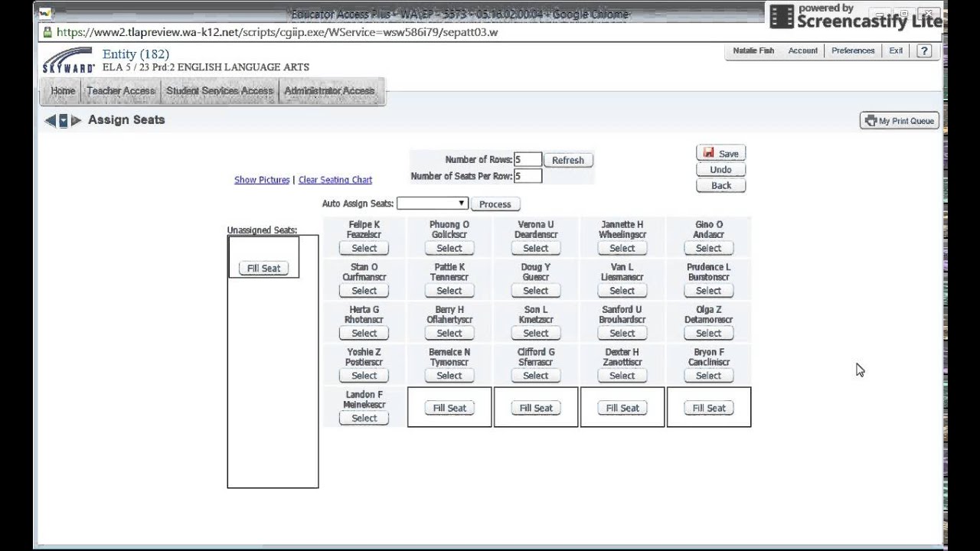Open Preferences in the header

[853, 51]
